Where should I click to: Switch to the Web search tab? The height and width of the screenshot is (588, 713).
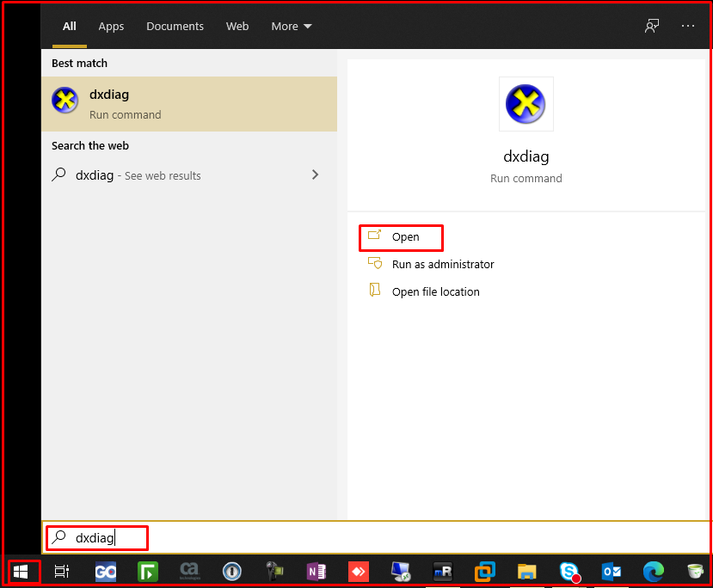237,27
